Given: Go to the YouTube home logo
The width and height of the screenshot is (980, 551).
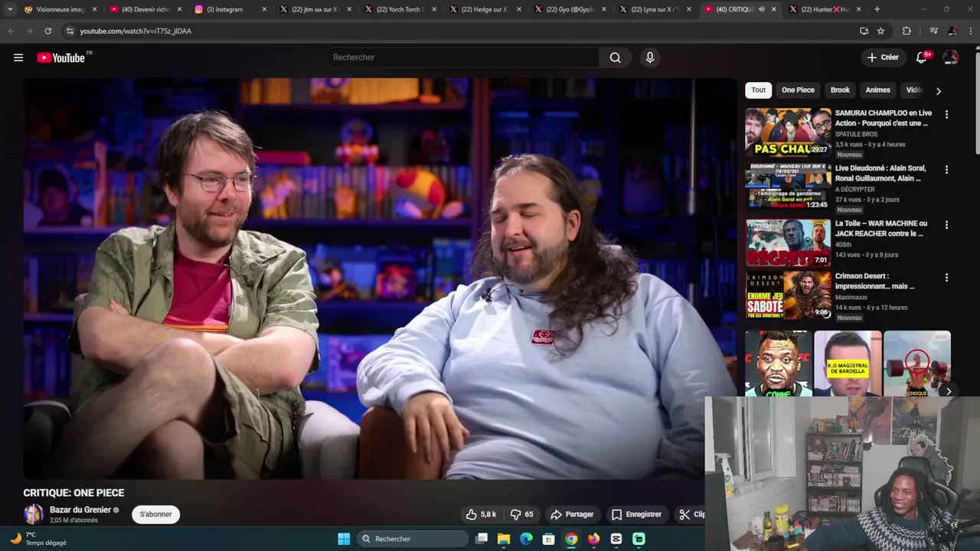Looking at the screenshot, I should pos(60,57).
